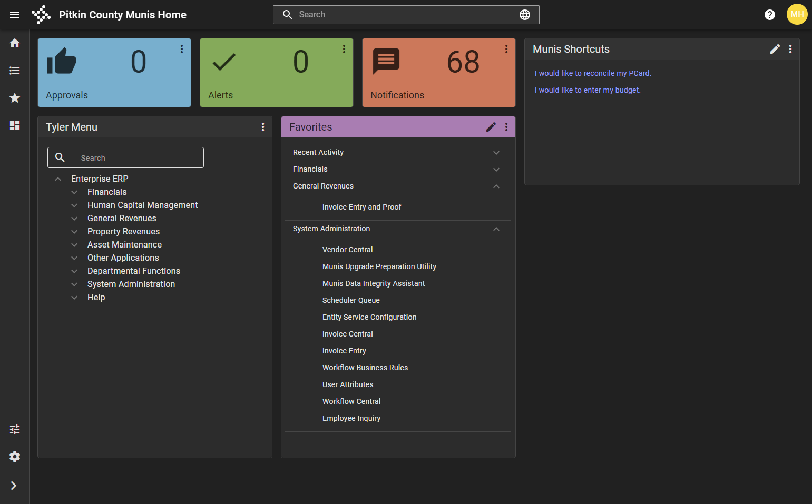Edit Favorites with pencil icon
The width and height of the screenshot is (812, 504).
pos(491,127)
